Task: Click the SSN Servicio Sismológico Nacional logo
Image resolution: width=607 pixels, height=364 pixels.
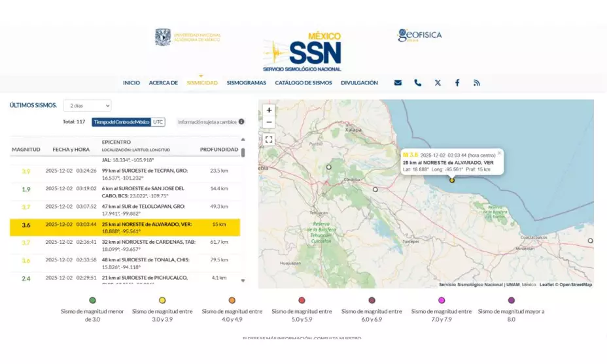Action: tap(302, 52)
